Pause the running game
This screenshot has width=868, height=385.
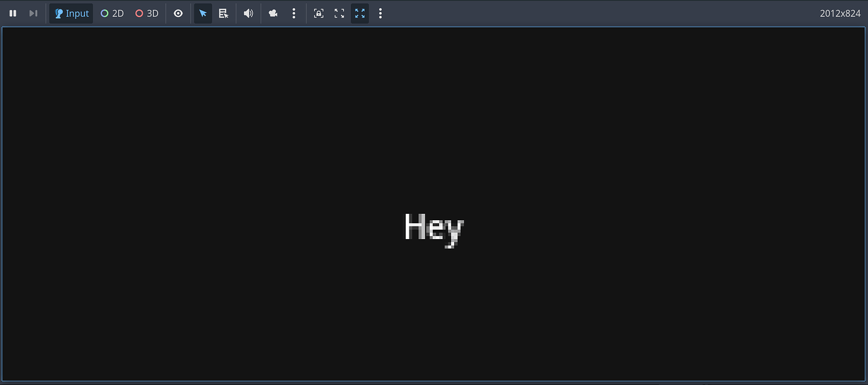coord(13,13)
